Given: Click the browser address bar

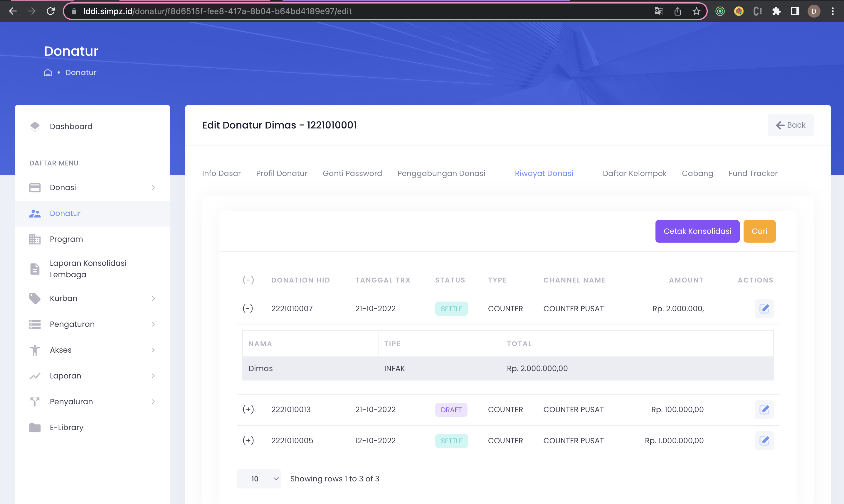Looking at the screenshot, I should coord(340,11).
